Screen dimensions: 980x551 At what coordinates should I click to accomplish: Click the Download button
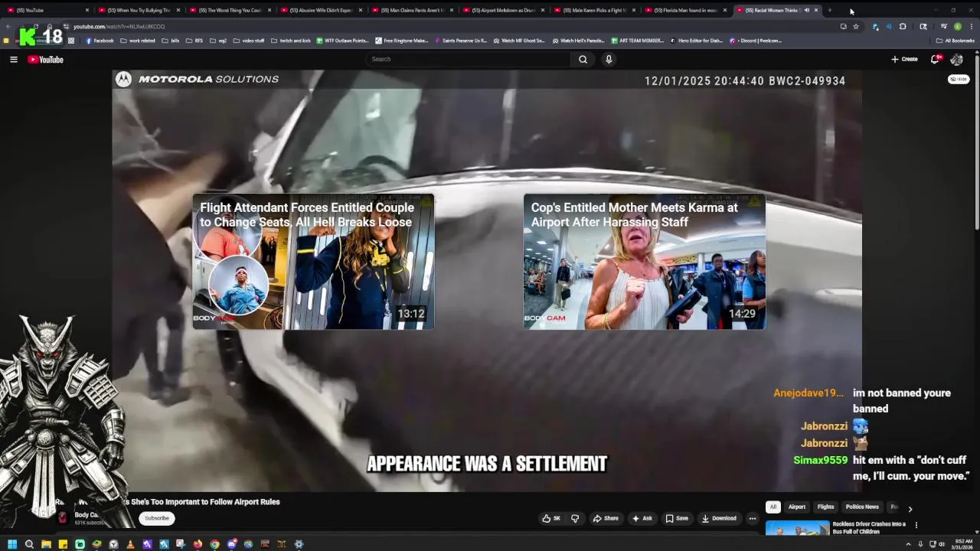(719, 518)
